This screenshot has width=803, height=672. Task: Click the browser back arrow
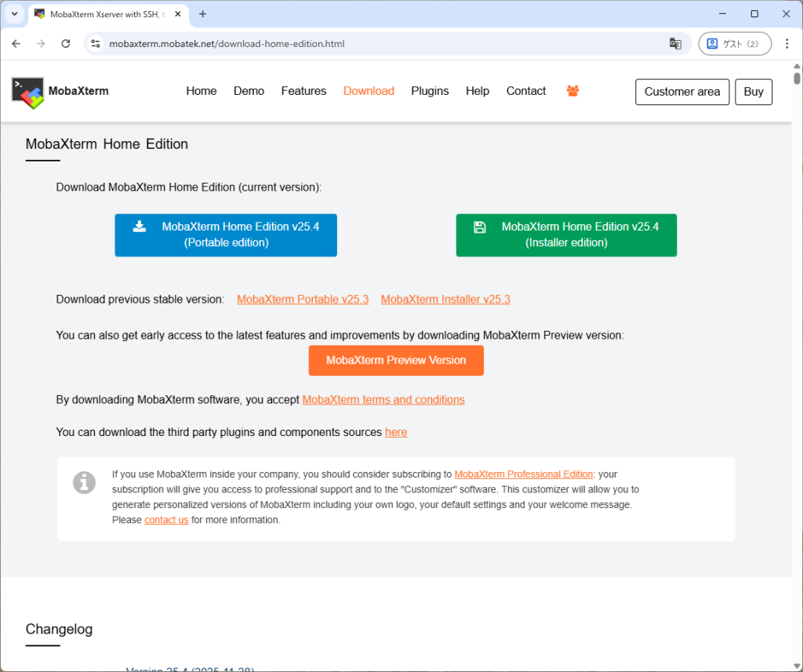(16, 44)
